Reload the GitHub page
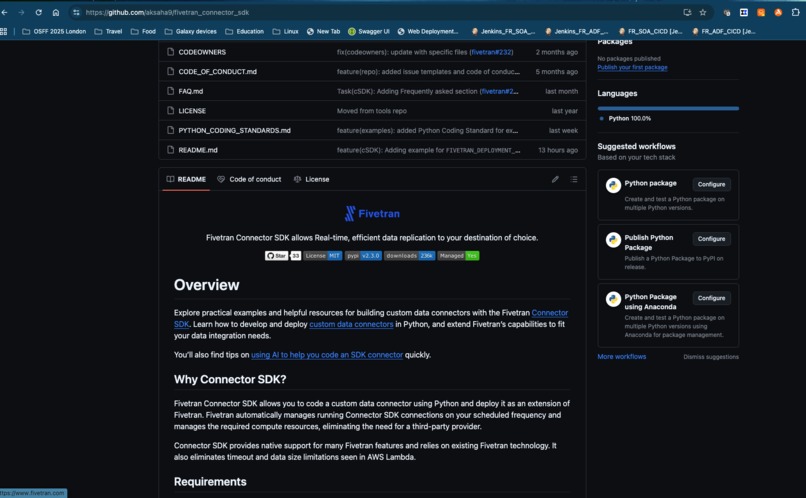Screen dimensions: 806x498 pyautogui.click(x=39, y=12)
